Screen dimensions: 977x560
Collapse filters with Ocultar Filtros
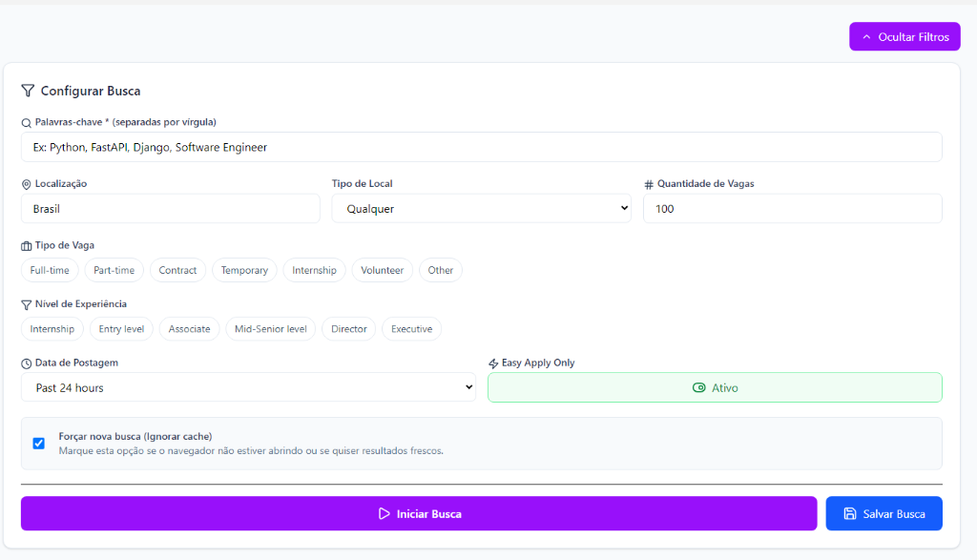904,37
